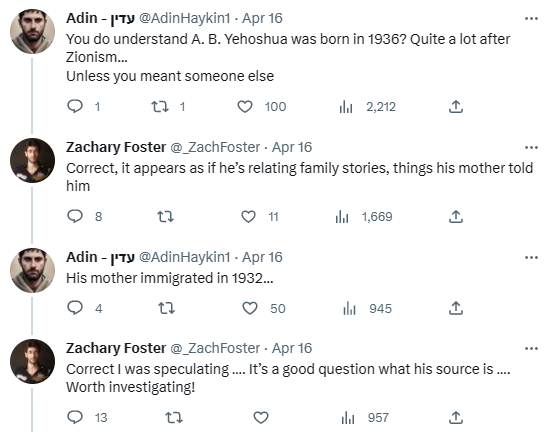Open more options on Adin's first tweet

(531, 18)
